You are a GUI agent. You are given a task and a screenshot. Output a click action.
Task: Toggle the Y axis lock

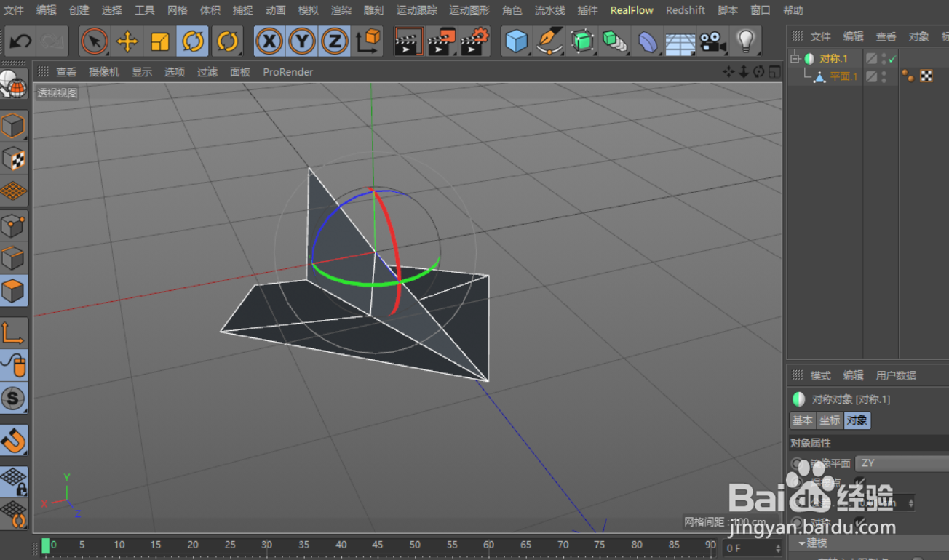[x=301, y=41]
